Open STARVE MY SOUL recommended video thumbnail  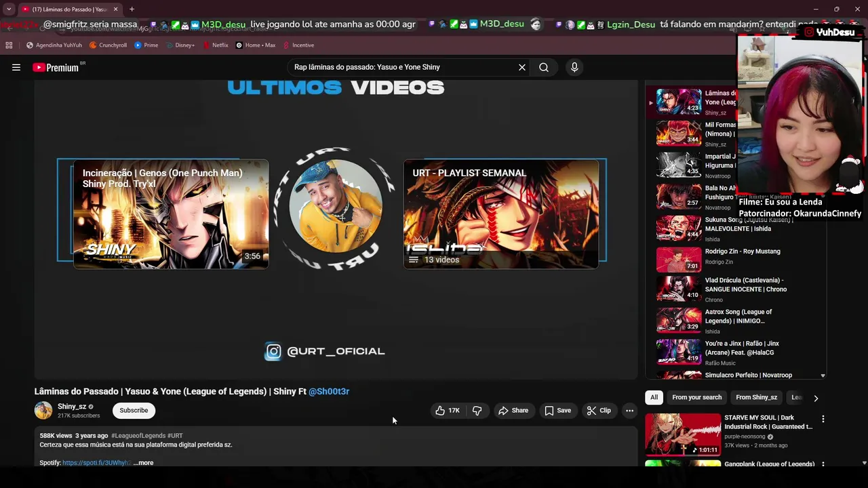click(x=683, y=434)
